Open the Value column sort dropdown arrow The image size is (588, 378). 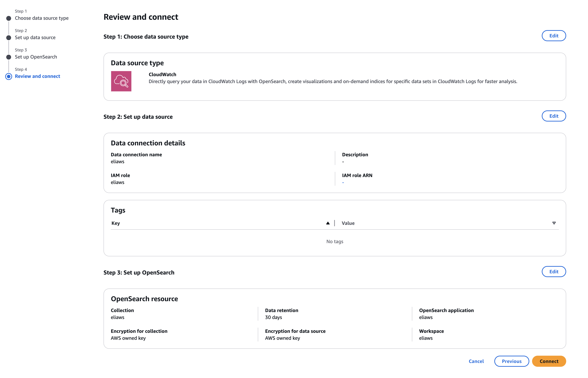554,223
